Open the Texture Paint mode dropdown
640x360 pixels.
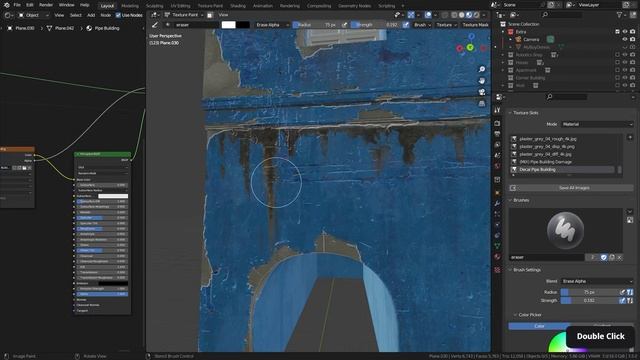coord(184,15)
